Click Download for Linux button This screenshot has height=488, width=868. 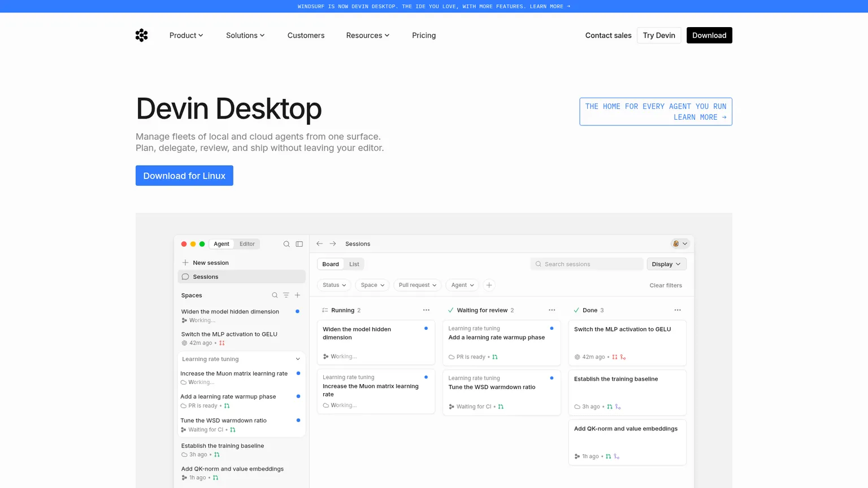[184, 176]
